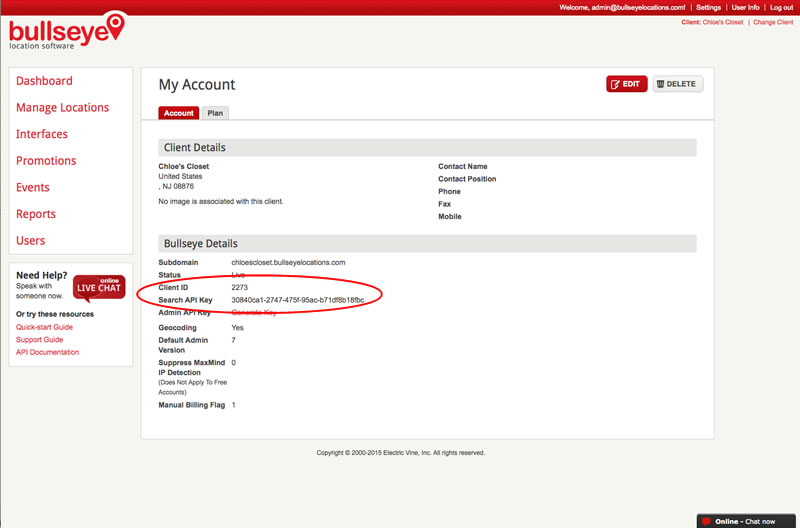This screenshot has width=800, height=528.
Task: Open User Info in the top bar
Action: coord(745,7)
